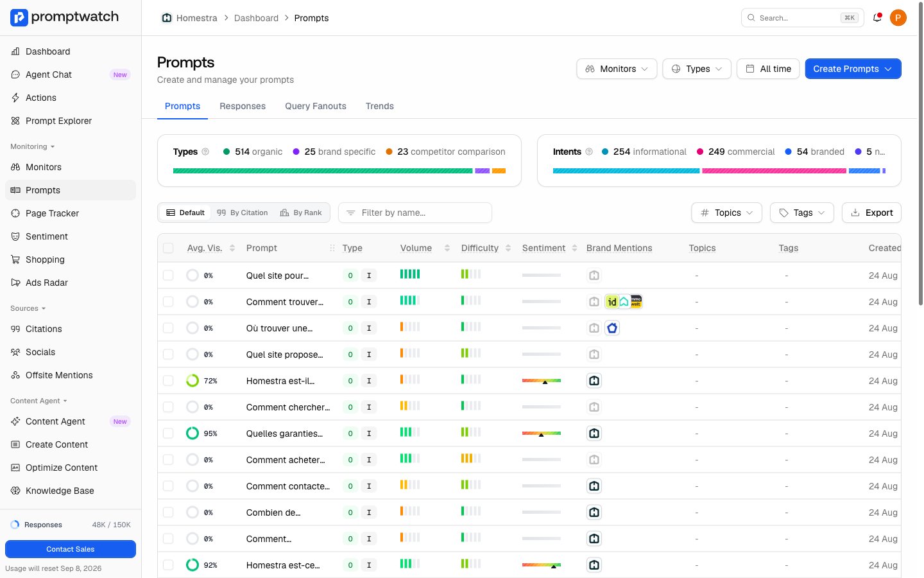Viewport: 924px width, 578px height.
Task: Click the pink commercial segment of Intents bar
Action: tap(774, 171)
